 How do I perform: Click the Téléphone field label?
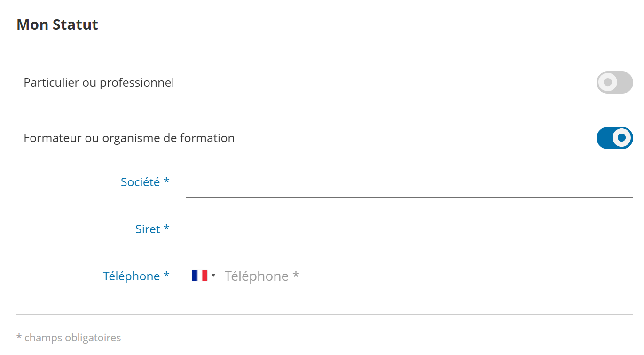(131, 276)
